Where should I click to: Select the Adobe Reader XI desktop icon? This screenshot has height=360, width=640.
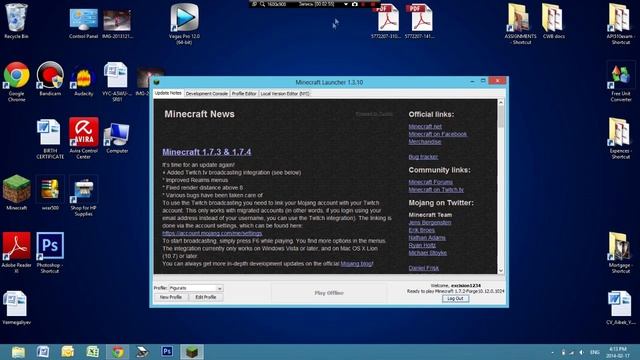(x=16, y=252)
